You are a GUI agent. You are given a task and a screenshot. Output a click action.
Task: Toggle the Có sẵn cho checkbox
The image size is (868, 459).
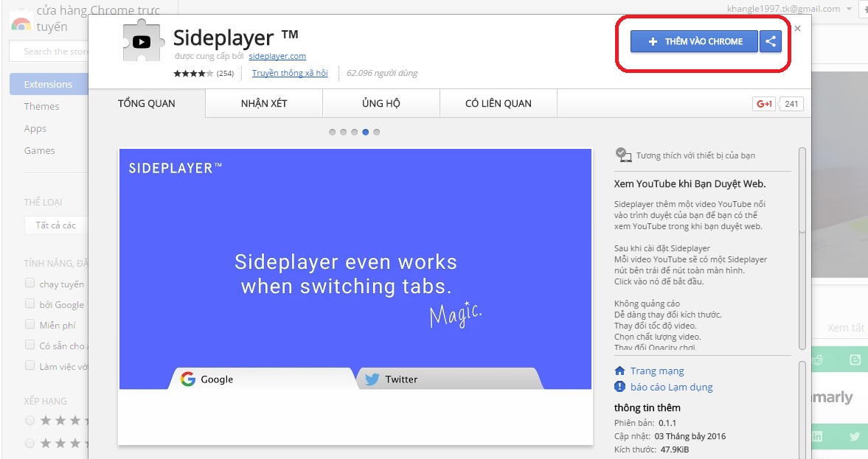coord(30,345)
